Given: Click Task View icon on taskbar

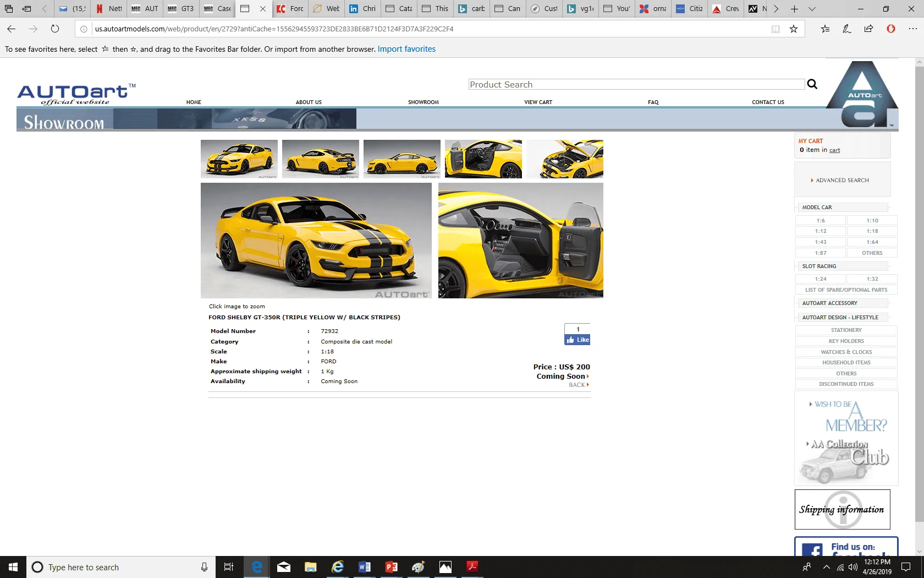Looking at the screenshot, I should pyautogui.click(x=229, y=567).
